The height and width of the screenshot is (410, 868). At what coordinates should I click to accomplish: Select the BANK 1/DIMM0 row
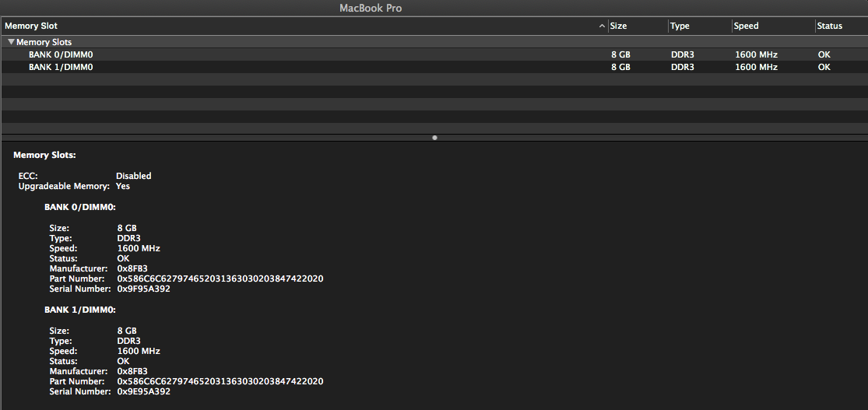pos(434,67)
